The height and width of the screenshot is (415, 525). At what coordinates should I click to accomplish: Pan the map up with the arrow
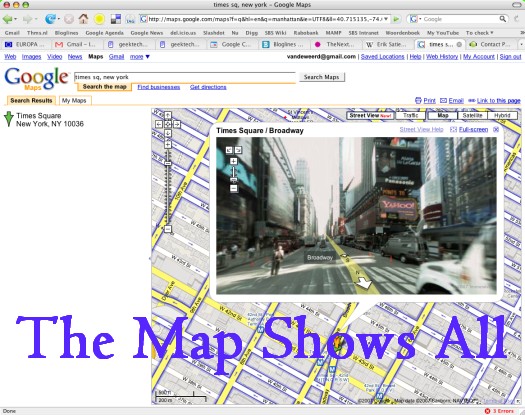pos(168,115)
